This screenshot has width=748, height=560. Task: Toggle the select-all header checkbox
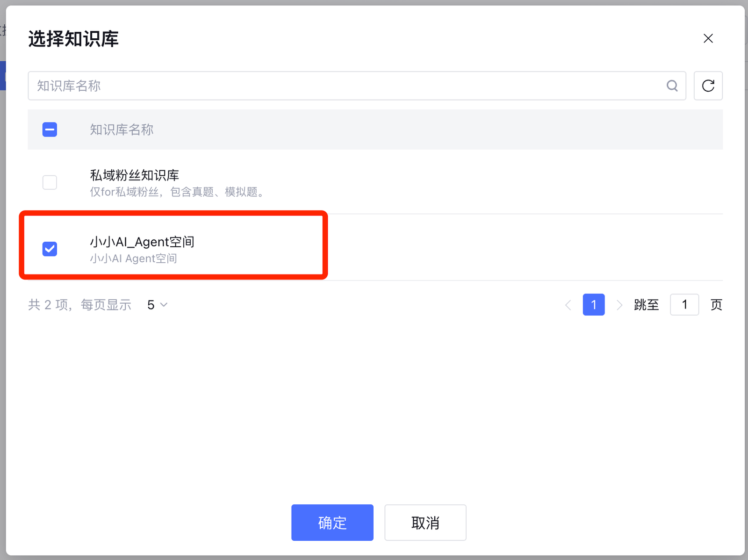50,129
